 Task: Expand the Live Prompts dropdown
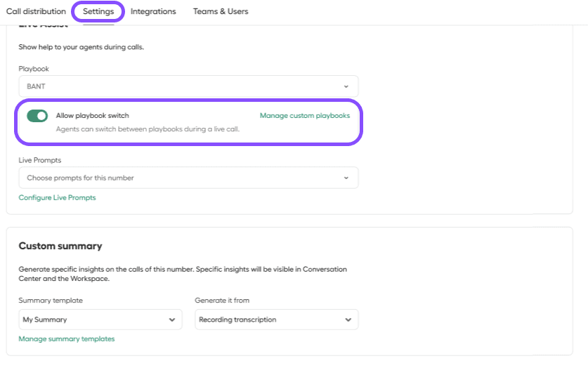[x=188, y=178]
